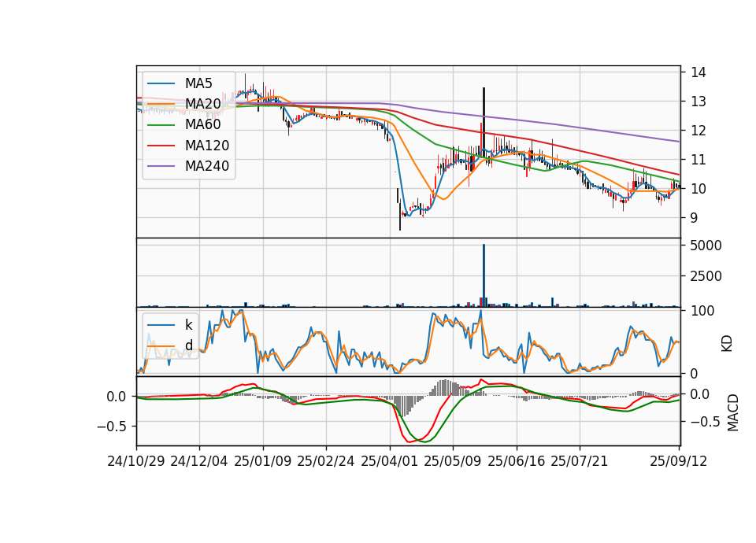Click the 25/04/01 date axis label
Screen dimensions: 756x543
[390, 461]
